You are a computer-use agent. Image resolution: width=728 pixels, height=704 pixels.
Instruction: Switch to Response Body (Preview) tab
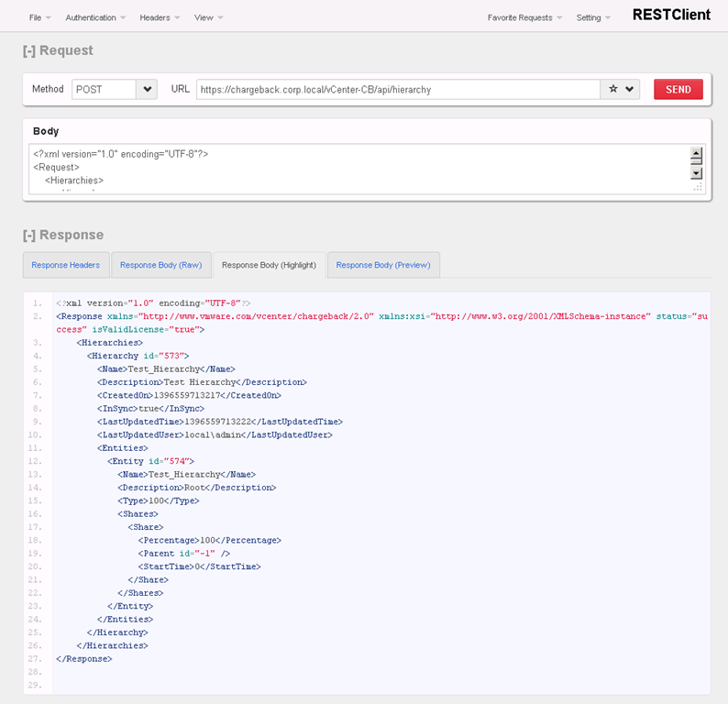(x=383, y=265)
